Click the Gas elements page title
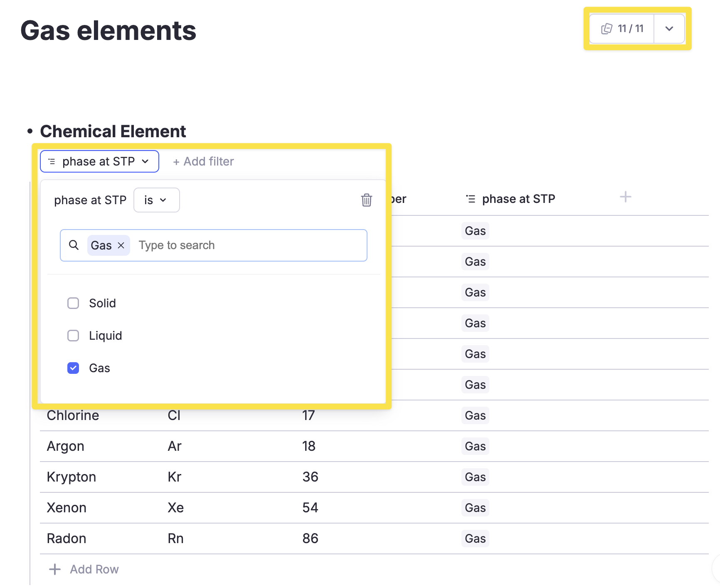Image resolution: width=720 pixels, height=588 pixels. point(108,31)
